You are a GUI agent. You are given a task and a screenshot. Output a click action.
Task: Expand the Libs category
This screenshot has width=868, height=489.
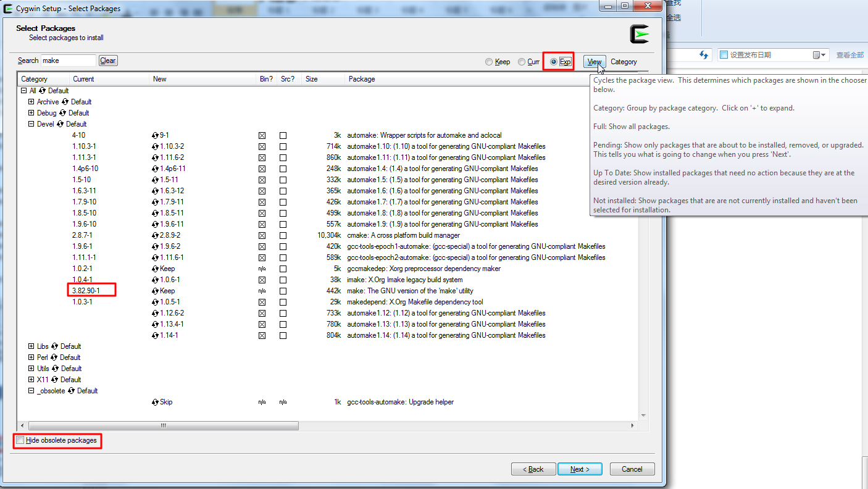click(31, 346)
